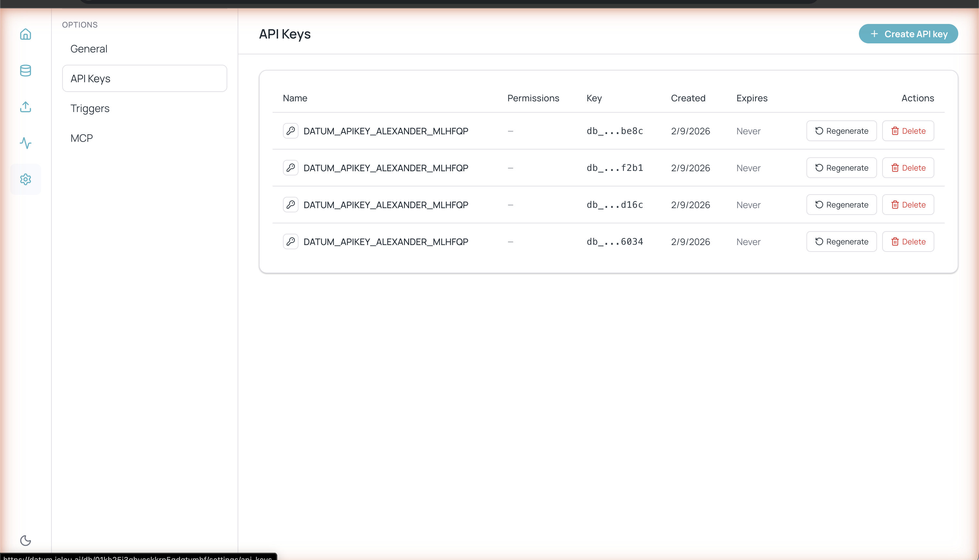979x560 pixels.
Task: Click key icon in the db_...6034 row
Action: pyautogui.click(x=290, y=241)
